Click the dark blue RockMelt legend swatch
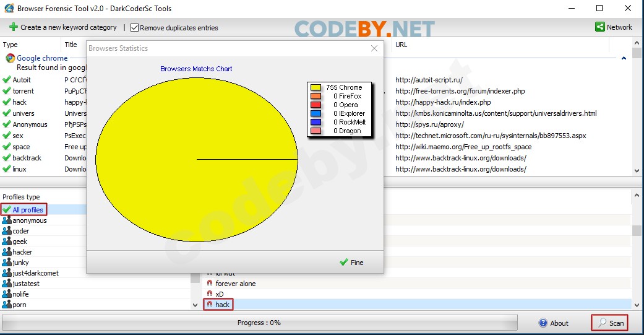Viewport: 644px width, 335px height. pyautogui.click(x=316, y=122)
